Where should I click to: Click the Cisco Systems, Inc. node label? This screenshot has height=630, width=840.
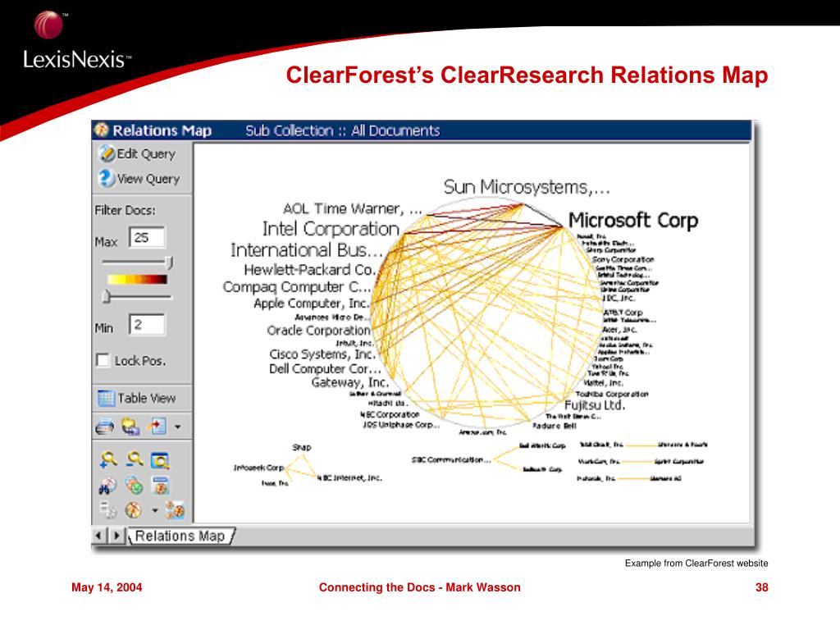[x=322, y=354]
